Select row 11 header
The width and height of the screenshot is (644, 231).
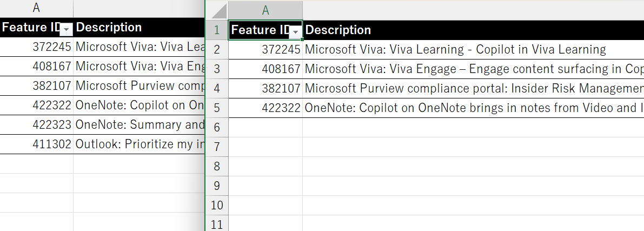217,224
